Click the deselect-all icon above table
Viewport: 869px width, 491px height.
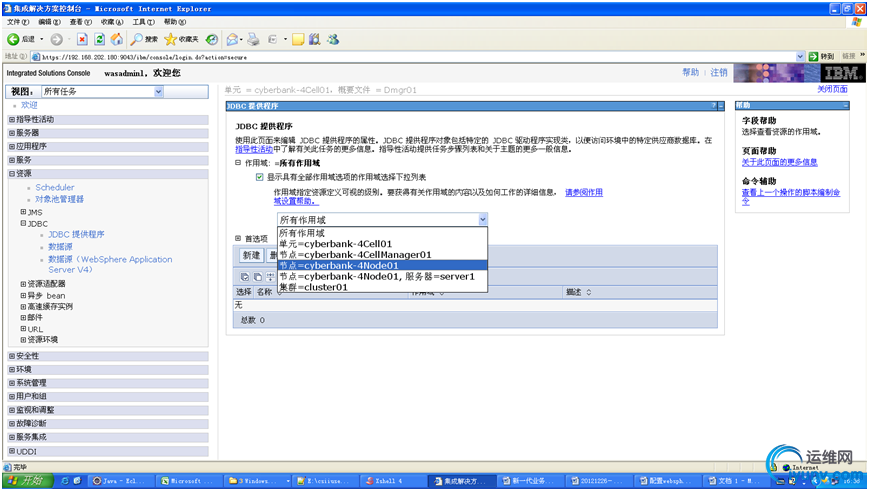click(258, 277)
